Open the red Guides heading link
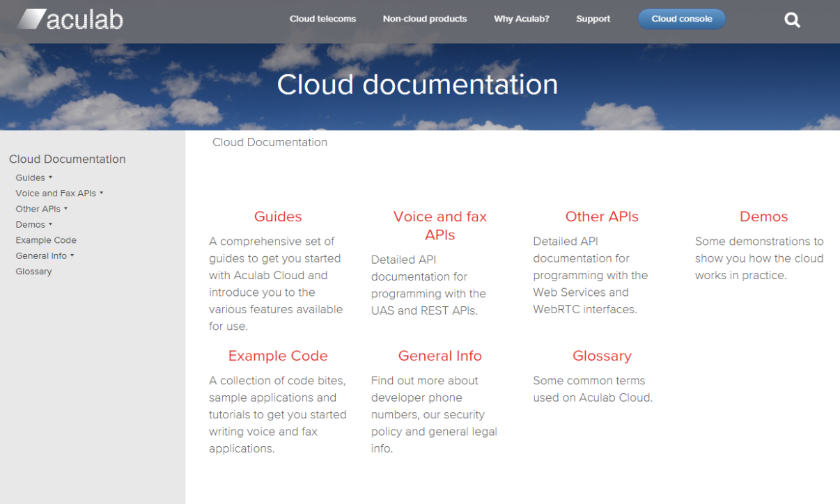The image size is (840, 504). coord(278,216)
